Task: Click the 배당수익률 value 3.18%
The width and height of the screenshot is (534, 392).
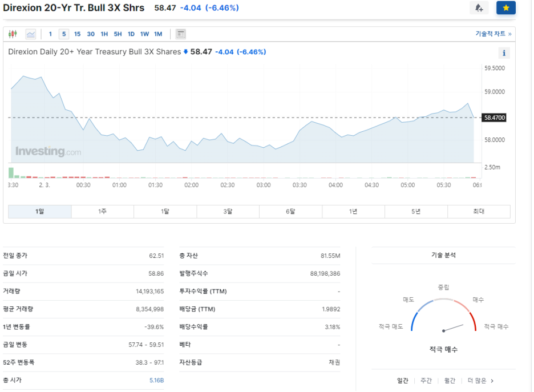Action: point(333,327)
